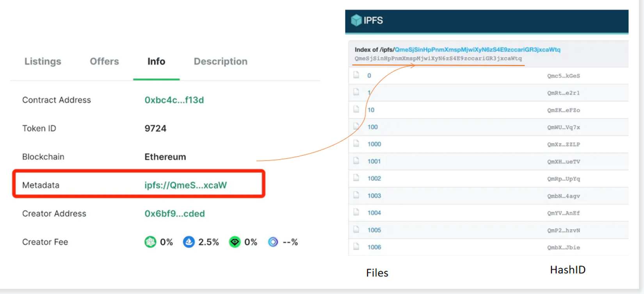This screenshot has height=294, width=644.
Task: Click the green eye icon before 0%
Action: tap(235, 242)
